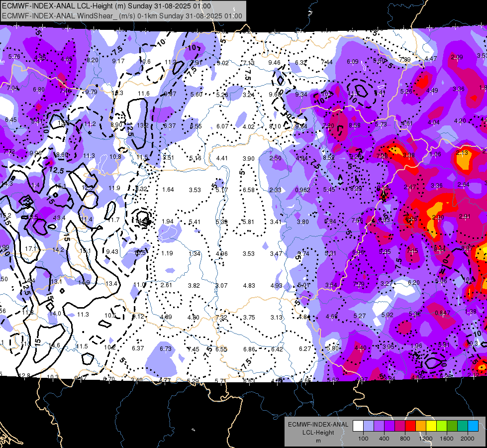
Task: Click legend value 800
Action: 405,439
